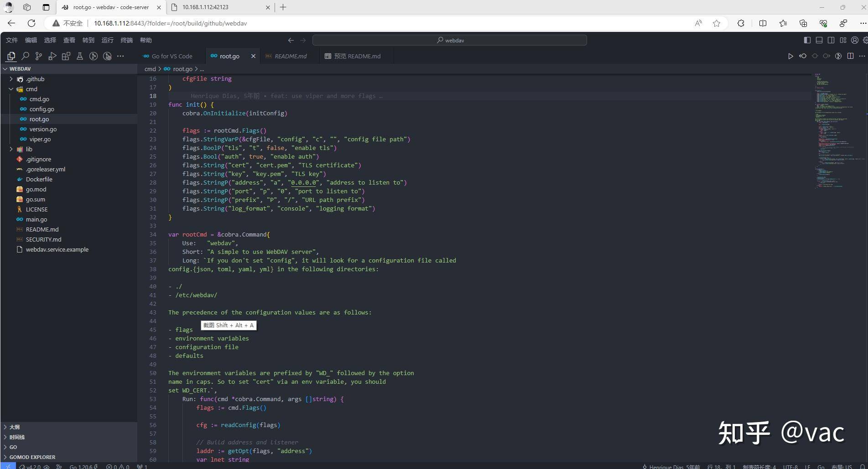The image size is (868, 469).
Task: Open Dockerfile in the explorer
Action: click(x=68, y=179)
